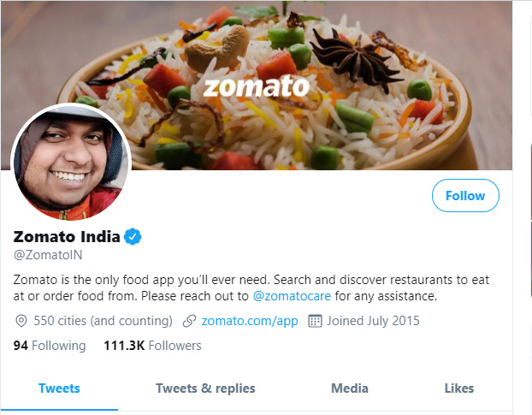Follow the Zomato India account
Screen dimensions: 532x415
pyautogui.click(x=465, y=196)
